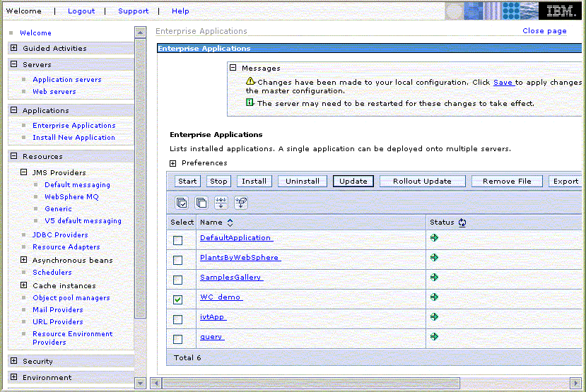Click the clear filter value icon
Screen dimensions: 586x392
pos(240,203)
